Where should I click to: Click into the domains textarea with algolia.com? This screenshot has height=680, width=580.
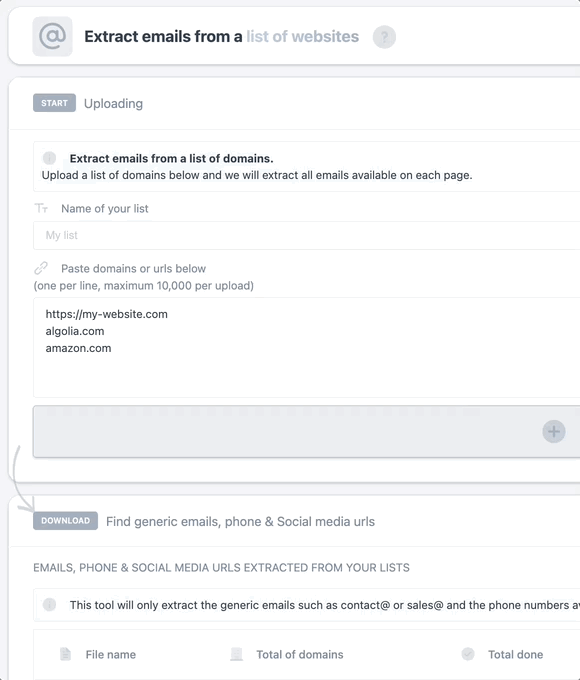pyautogui.click(x=306, y=347)
